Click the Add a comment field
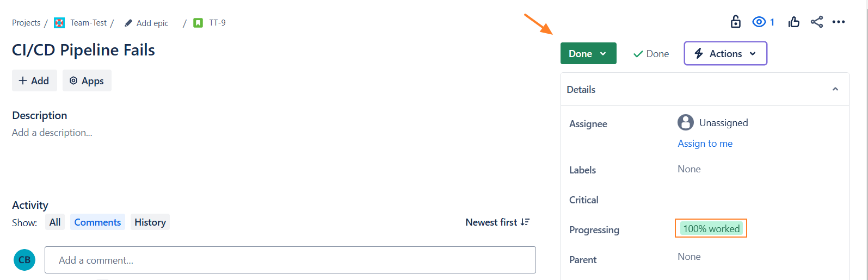The width and height of the screenshot is (868, 280). (290, 260)
